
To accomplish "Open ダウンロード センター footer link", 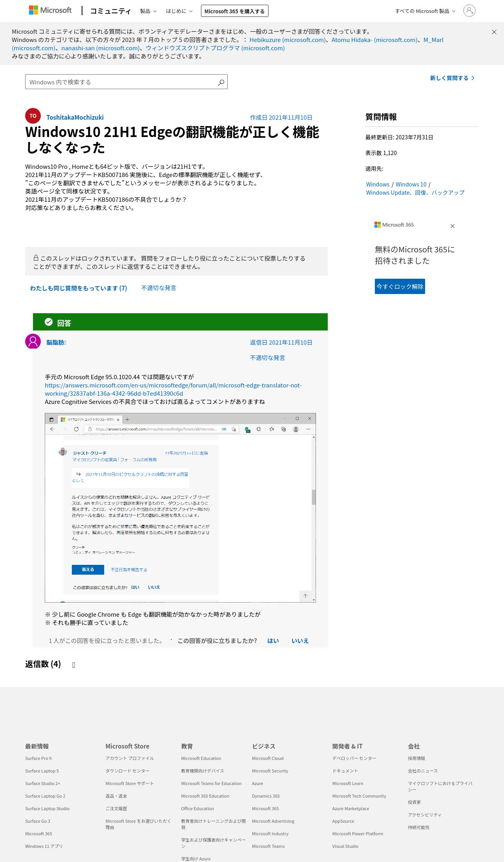I will 127,771.
